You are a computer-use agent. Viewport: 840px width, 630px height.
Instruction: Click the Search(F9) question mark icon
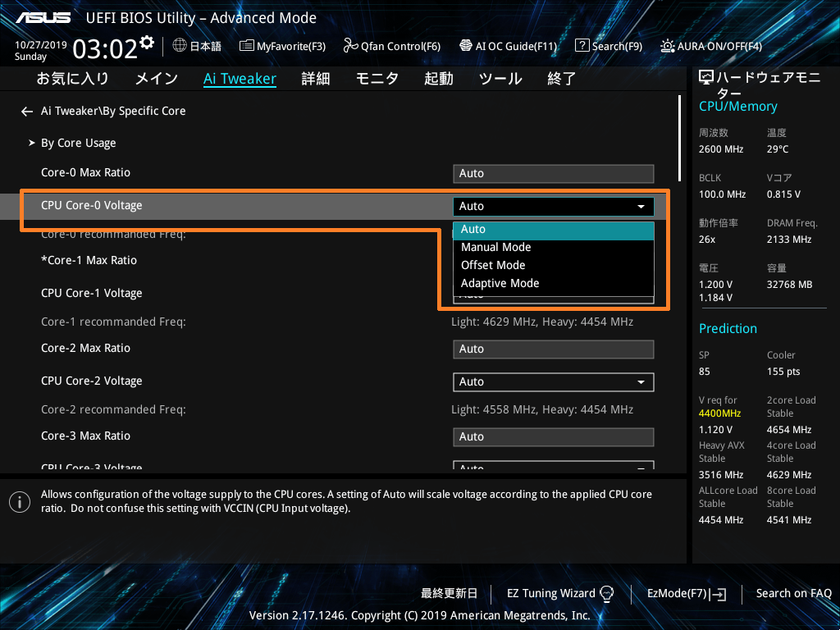tap(582, 46)
